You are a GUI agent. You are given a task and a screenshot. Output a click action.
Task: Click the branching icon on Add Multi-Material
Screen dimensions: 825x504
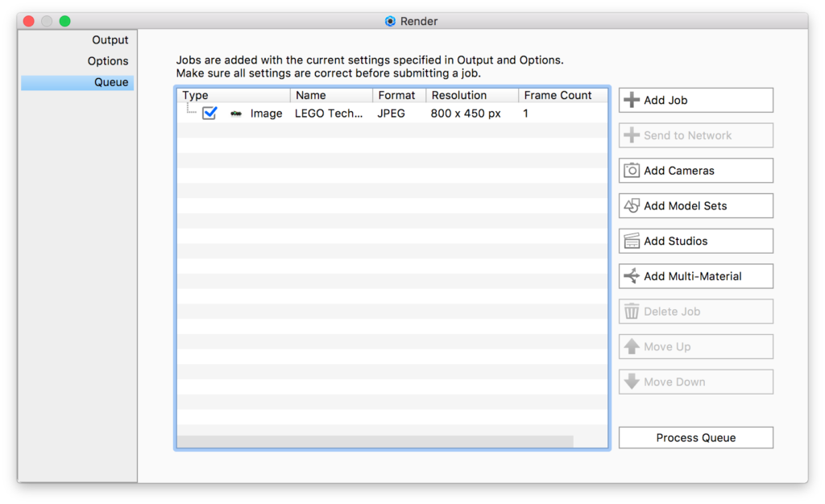tap(632, 276)
